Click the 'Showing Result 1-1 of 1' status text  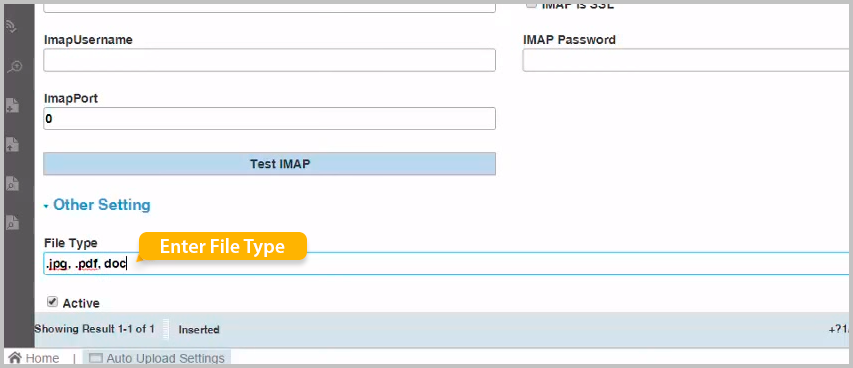point(94,329)
